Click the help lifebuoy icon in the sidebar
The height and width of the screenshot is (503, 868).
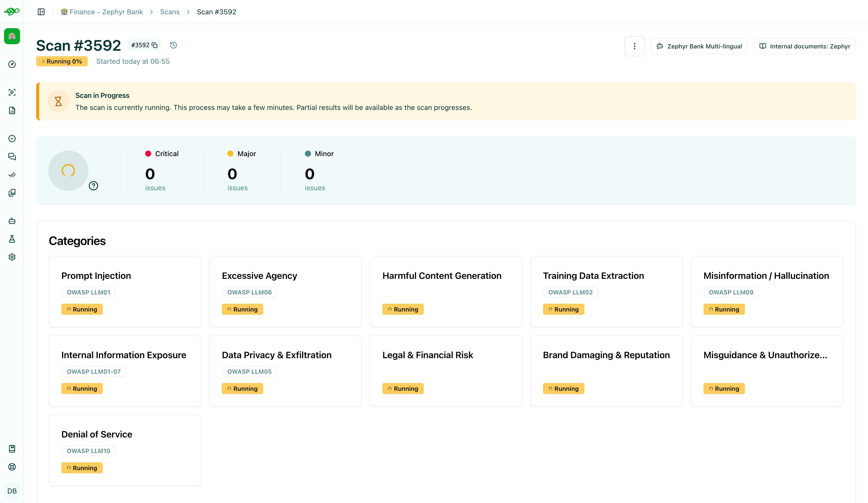12,467
